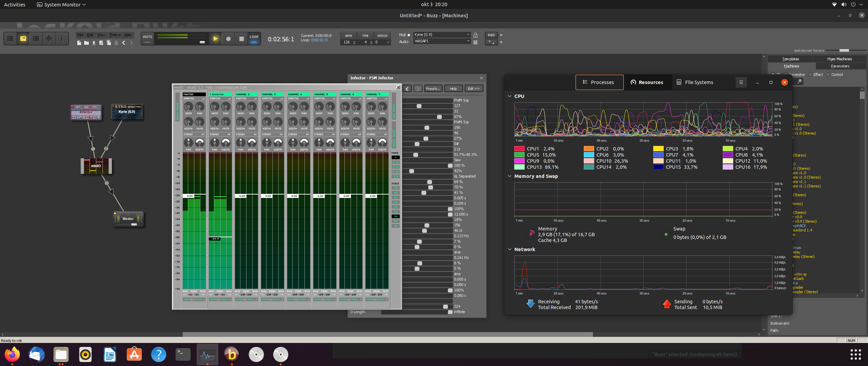This screenshot has height=366, width=868.
Task: Open the Help menu in Buzz
Action: point(128,35)
